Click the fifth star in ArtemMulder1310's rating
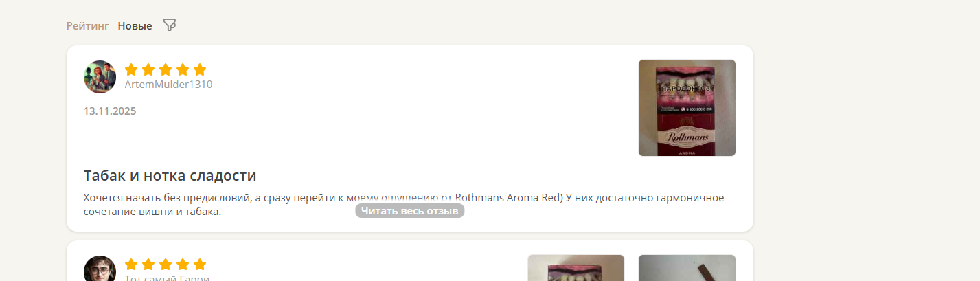The width and height of the screenshot is (980, 281). click(x=200, y=69)
